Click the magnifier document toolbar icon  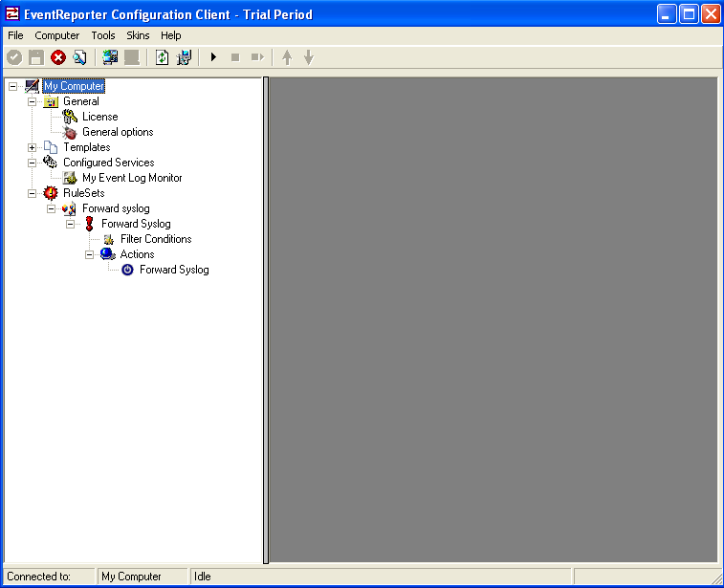pos(80,57)
